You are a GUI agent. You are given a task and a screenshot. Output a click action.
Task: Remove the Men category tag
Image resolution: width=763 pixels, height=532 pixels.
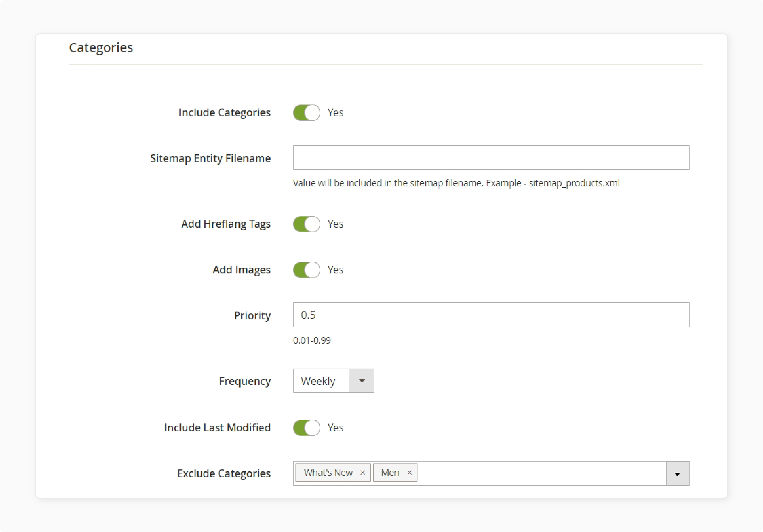[x=409, y=473]
